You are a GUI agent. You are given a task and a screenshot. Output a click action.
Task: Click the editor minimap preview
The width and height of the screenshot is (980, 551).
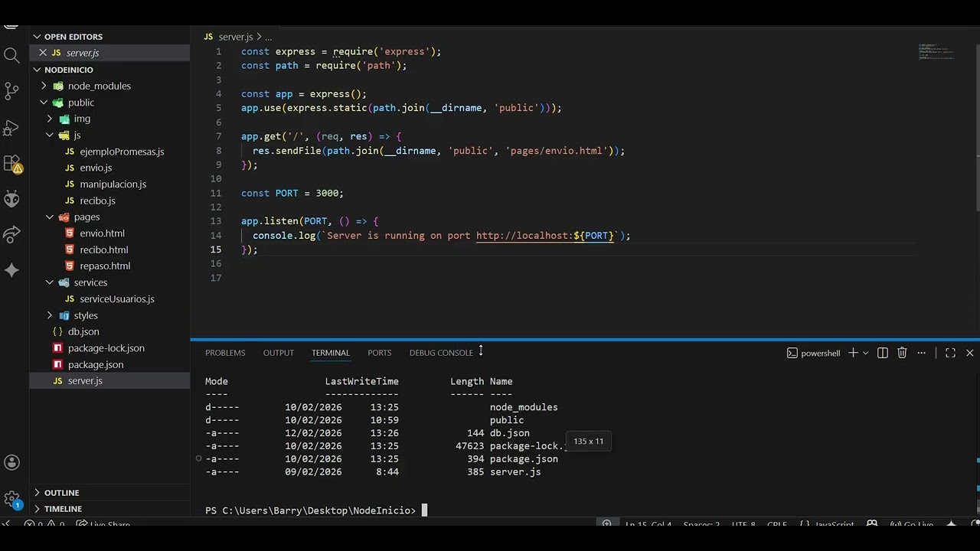(936, 52)
